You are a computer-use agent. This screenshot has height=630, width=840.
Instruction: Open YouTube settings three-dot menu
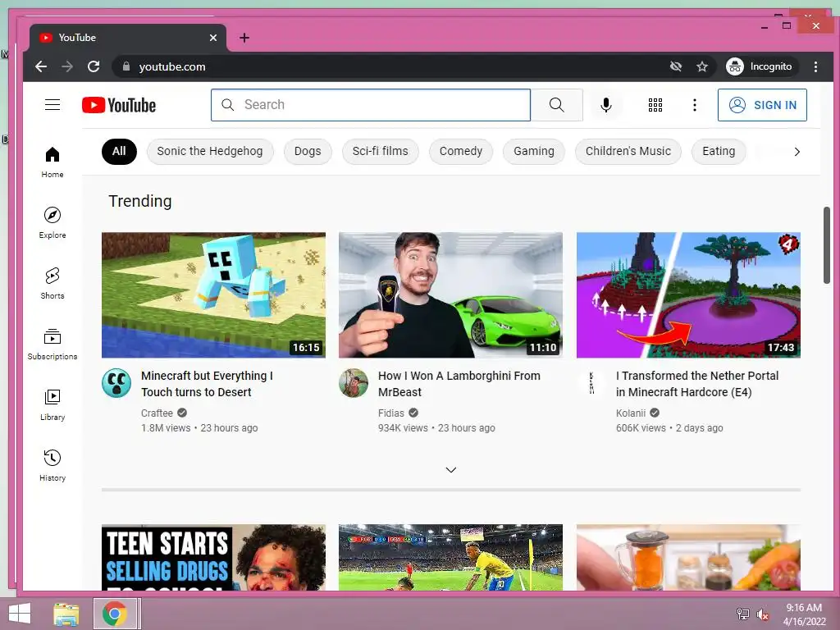tap(694, 105)
